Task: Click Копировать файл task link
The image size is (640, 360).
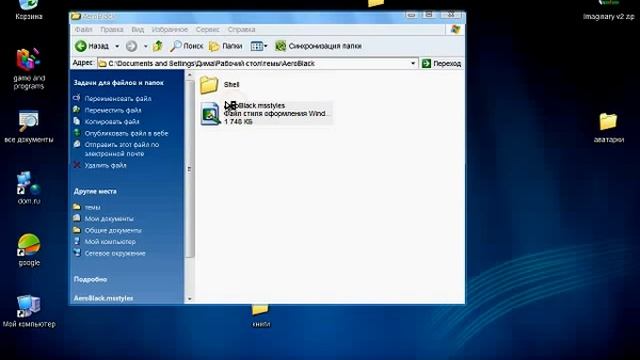Action: click(x=112, y=122)
